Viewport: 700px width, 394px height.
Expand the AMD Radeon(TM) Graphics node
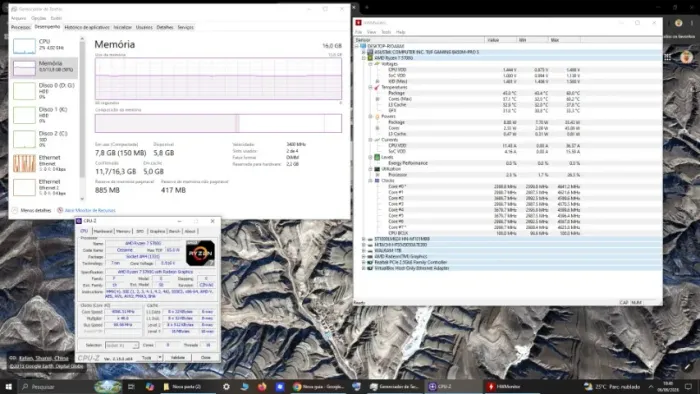[364, 257]
